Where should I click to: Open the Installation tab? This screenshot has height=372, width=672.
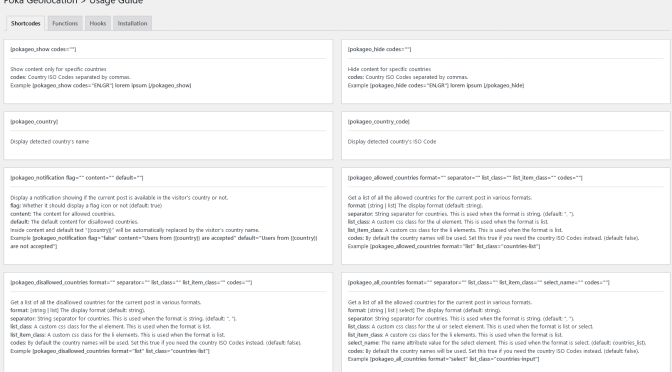[x=132, y=24]
